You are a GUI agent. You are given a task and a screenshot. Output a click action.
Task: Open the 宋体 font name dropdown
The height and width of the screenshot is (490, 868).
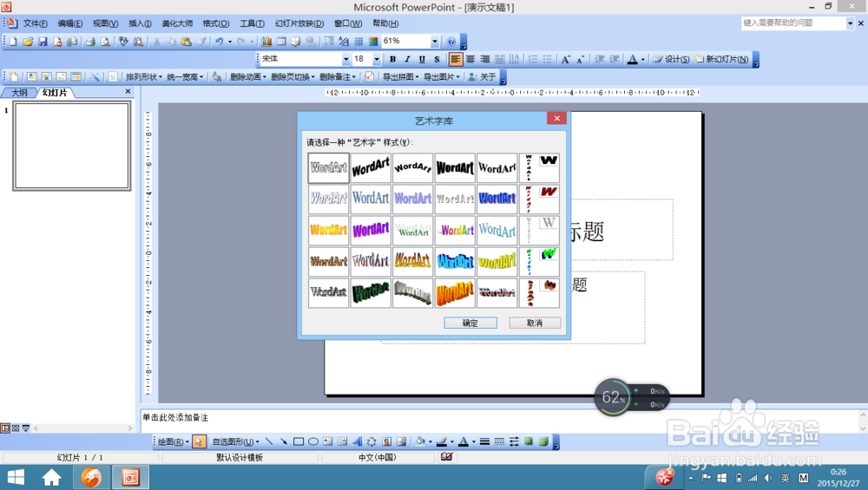[x=346, y=59]
